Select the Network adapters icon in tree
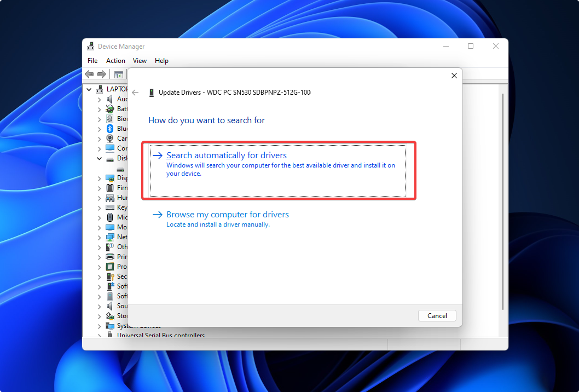This screenshot has width=579, height=392. [x=109, y=237]
